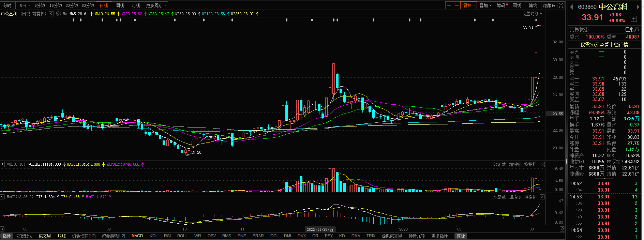Select the KDJ indicator tab
This screenshot has width=644, height=240.
(x=153, y=236)
